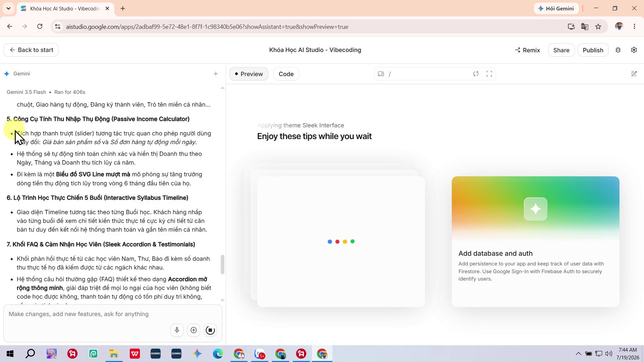
Task: Click the Share button
Action: click(x=561, y=50)
